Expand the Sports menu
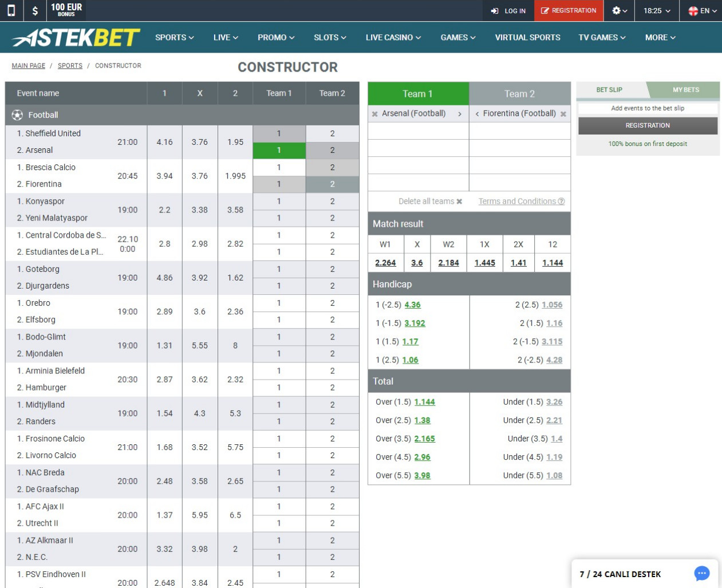The height and width of the screenshot is (588, 722). pyautogui.click(x=175, y=37)
